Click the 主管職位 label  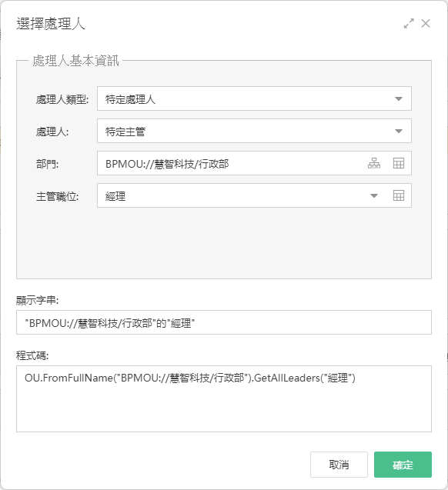click(57, 197)
